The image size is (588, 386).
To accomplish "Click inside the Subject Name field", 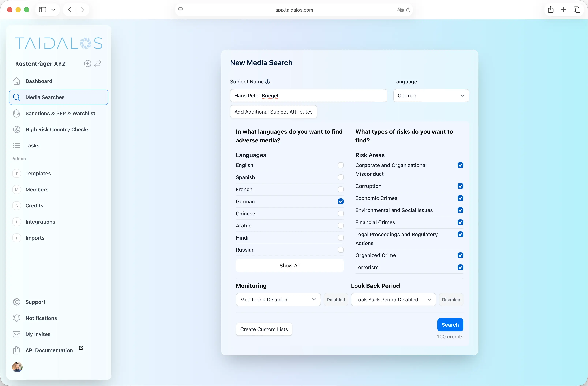I will point(308,96).
